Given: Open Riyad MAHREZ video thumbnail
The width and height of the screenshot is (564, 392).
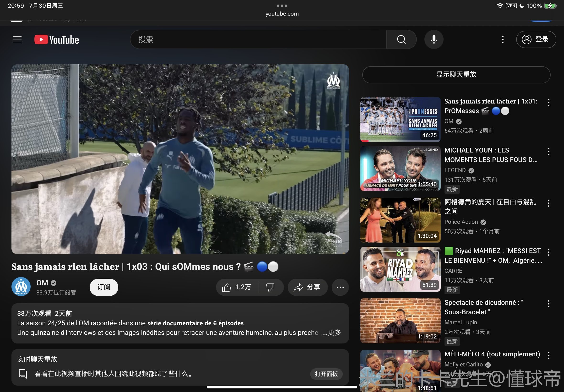Looking at the screenshot, I should point(400,269).
